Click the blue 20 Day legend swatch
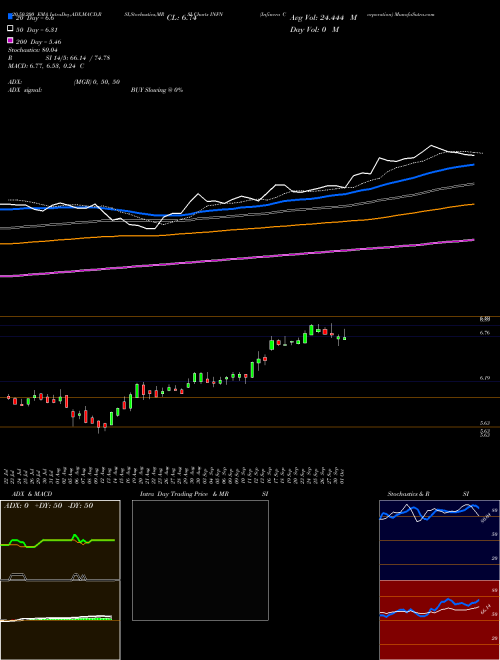The image size is (500, 660). pyautogui.click(x=10, y=17)
